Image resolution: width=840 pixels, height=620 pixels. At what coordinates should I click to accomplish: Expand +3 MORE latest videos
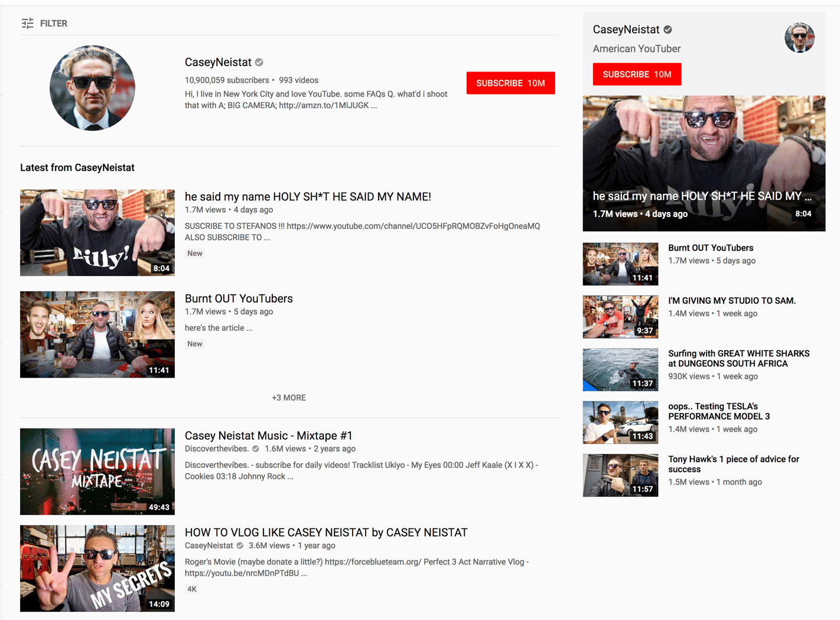(289, 397)
